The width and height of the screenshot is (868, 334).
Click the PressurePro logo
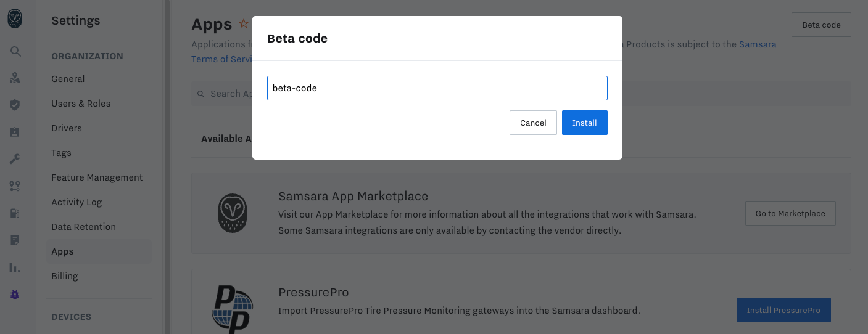[x=232, y=309]
